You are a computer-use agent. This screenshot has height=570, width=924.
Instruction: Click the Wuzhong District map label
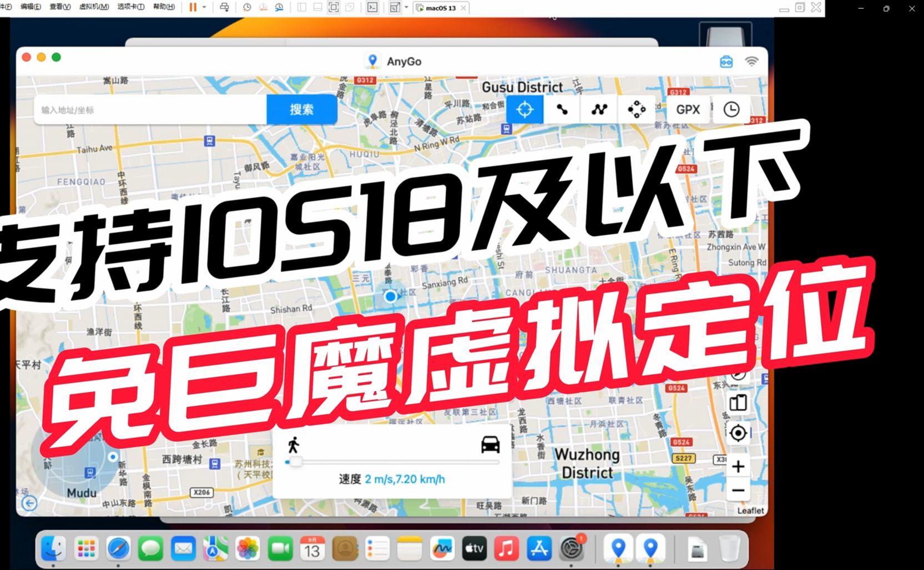click(x=587, y=463)
